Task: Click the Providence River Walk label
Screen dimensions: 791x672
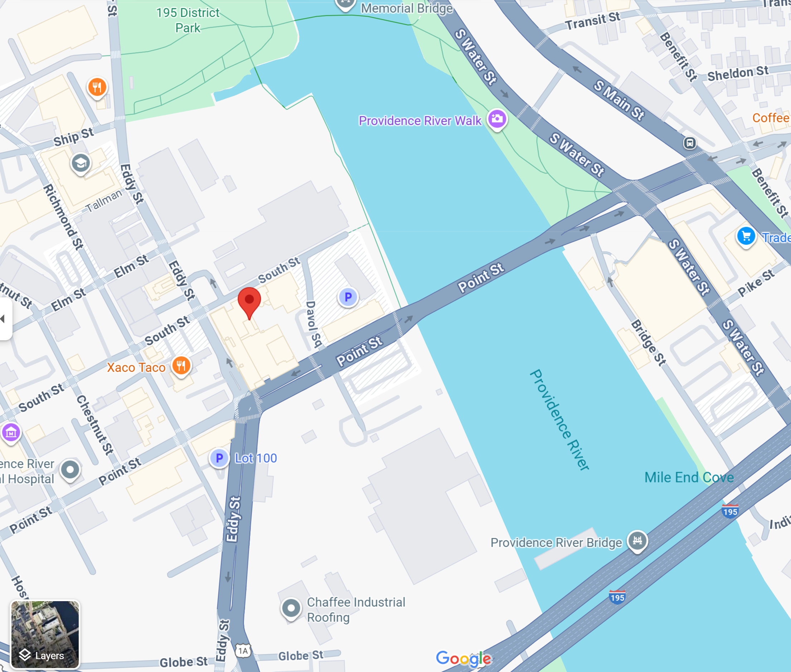Action: tap(420, 121)
